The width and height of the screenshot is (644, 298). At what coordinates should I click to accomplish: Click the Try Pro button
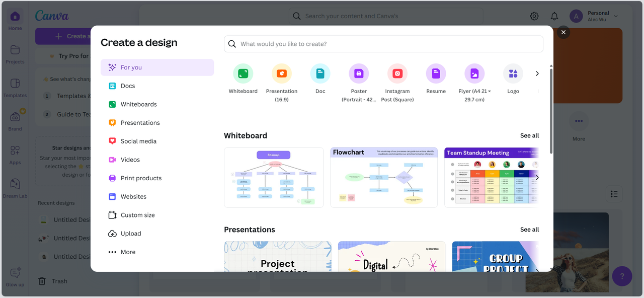tap(63, 56)
